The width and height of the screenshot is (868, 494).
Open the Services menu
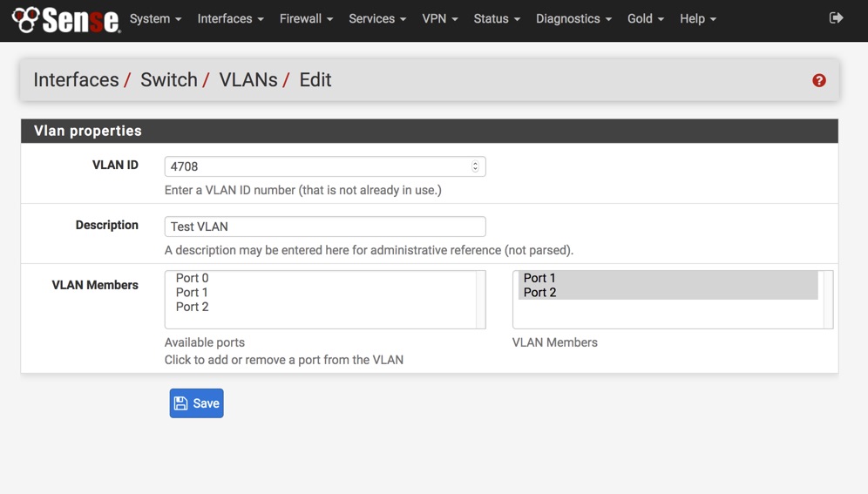coord(377,19)
